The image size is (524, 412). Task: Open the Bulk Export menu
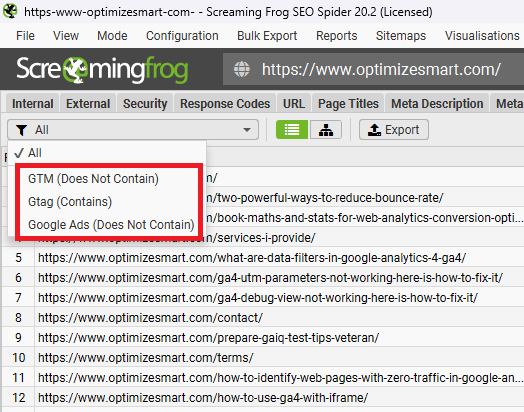point(267,36)
